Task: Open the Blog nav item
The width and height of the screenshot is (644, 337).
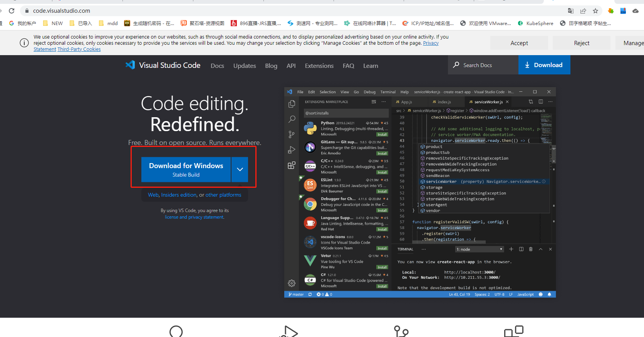Action: 271,66
